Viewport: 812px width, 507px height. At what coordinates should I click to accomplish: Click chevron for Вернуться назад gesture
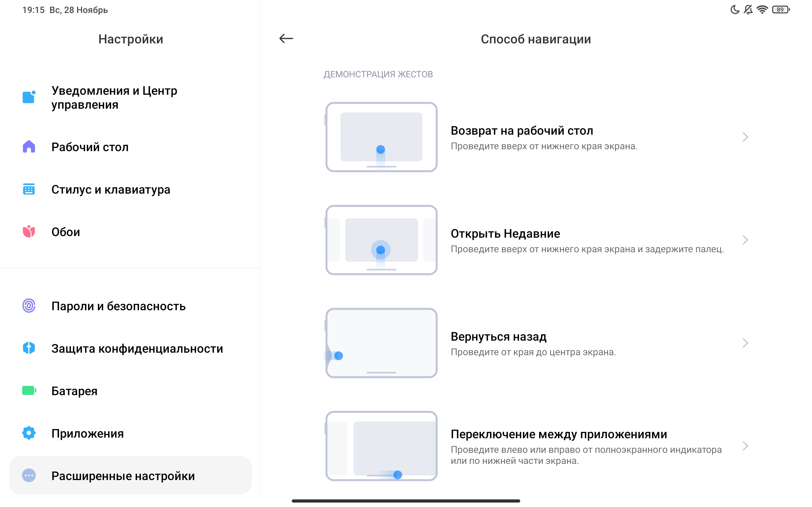click(x=745, y=343)
